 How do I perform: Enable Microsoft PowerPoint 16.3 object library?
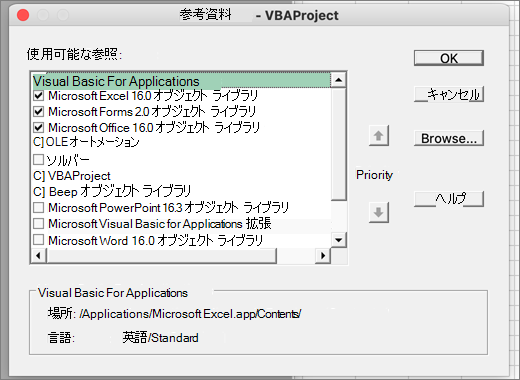click(x=39, y=208)
